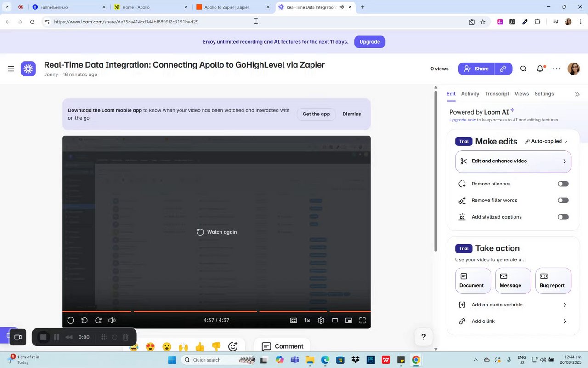Click the Upgrade now link
This screenshot has width=588, height=368.
click(463, 120)
